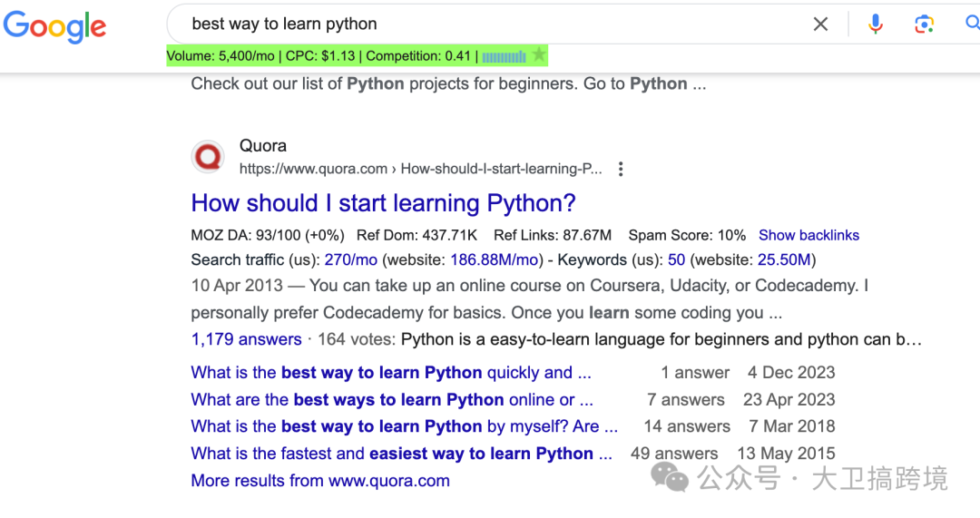
Task: Click the 49 answers count
Action: point(673,453)
